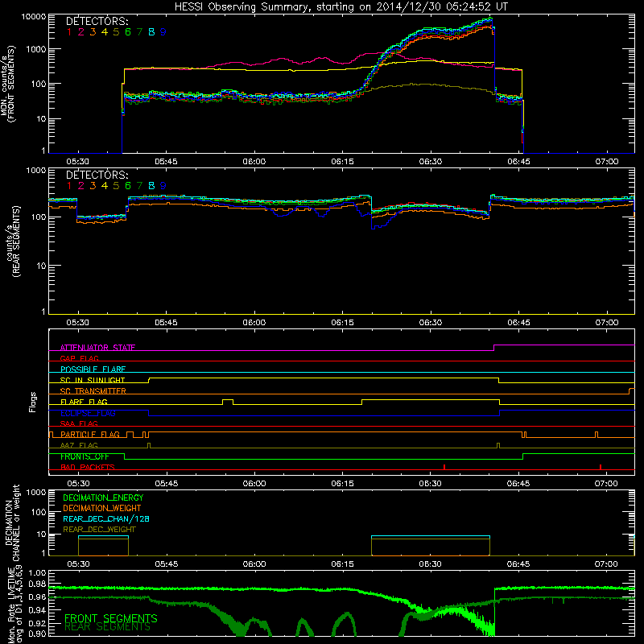Click the DECIMATION_WEIGHT legend entry
644x644 pixels.
click(x=102, y=508)
